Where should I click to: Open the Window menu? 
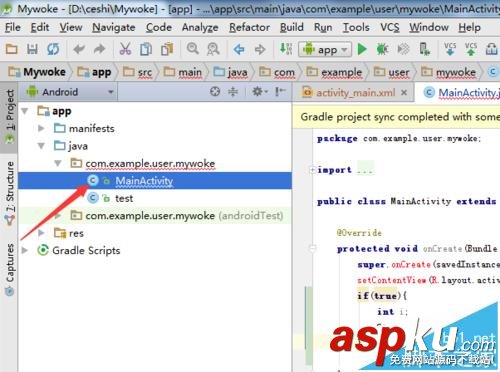(429, 27)
